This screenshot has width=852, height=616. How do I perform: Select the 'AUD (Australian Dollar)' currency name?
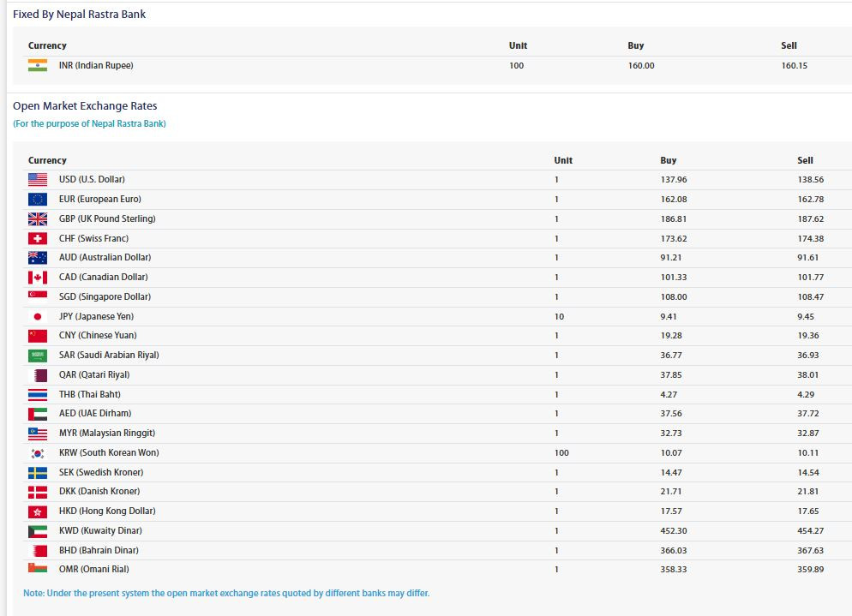click(105, 258)
